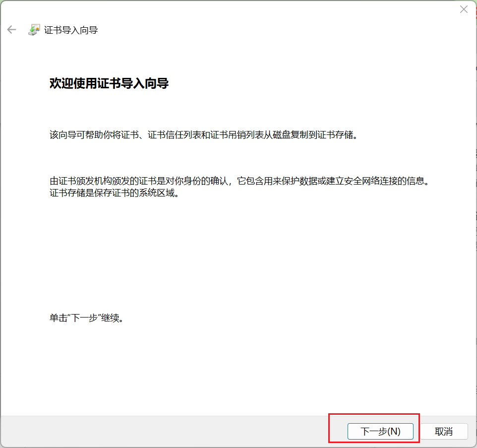477x448 pixels.
Task: Click the back arrow in wizard header
Action: (11, 30)
